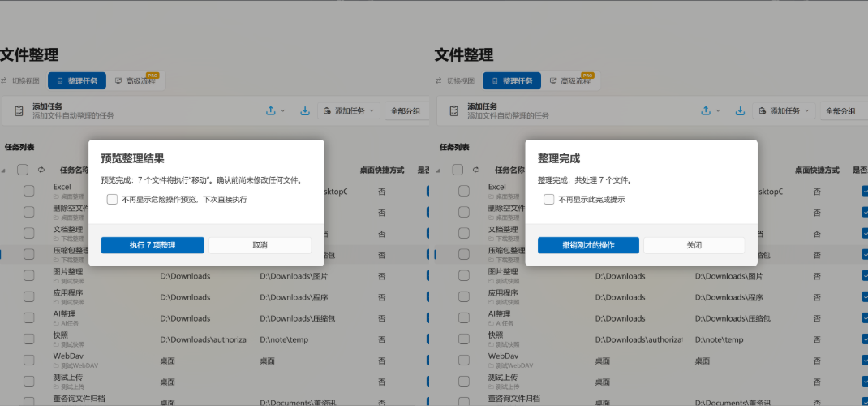Check WebDav row checkbox in 整理完成 window
Image resolution: width=868 pixels, height=406 pixels.
click(x=464, y=361)
